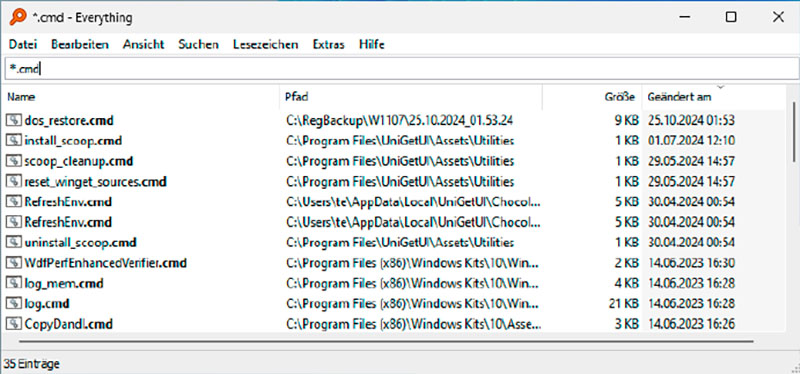Click the path C:\RegBackup\W1107\25.10.2024_01.53.24
Screen dimensions: 800x374
click(x=399, y=121)
